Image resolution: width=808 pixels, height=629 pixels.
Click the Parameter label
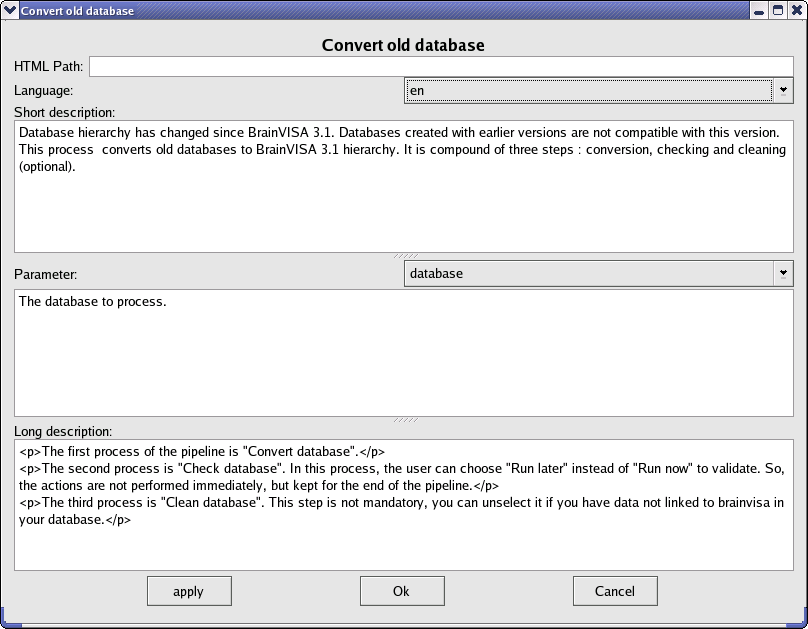coord(42,272)
